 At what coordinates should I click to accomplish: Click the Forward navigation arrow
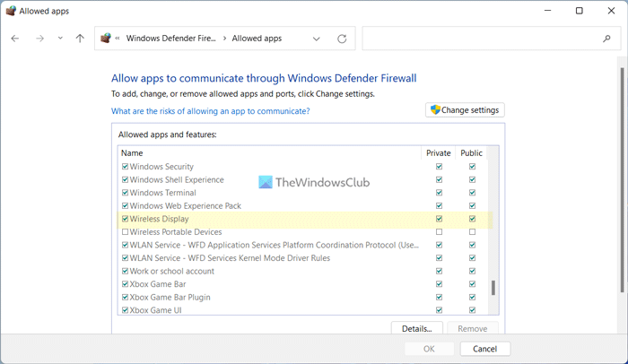[39, 39]
